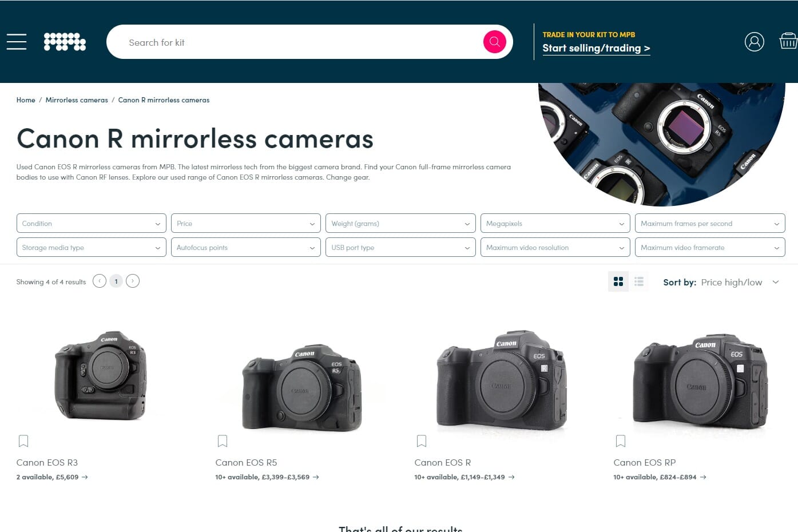The width and height of the screenshot is (798, 532).
Task: Expand Storage media type filter
Action: tap(92, 247)
